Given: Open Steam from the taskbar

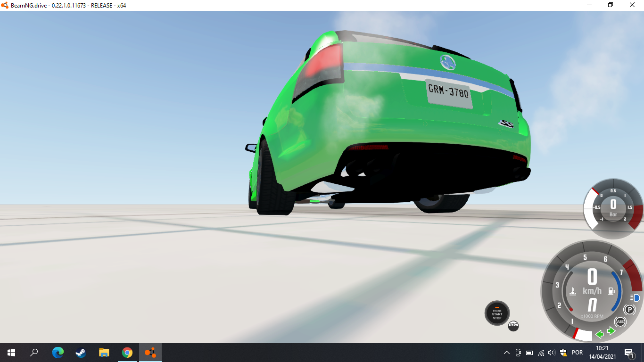Looking at the screenshot, I should pos(81,353).
